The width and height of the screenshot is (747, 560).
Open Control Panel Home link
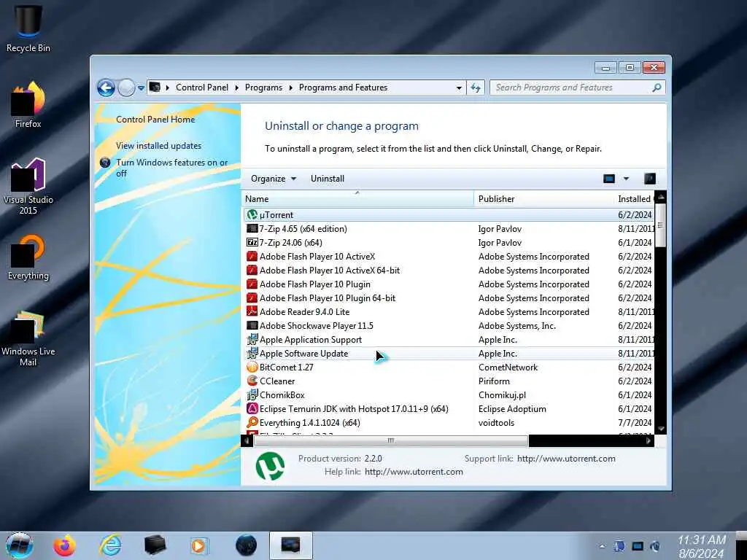click(x=155, y=120)
